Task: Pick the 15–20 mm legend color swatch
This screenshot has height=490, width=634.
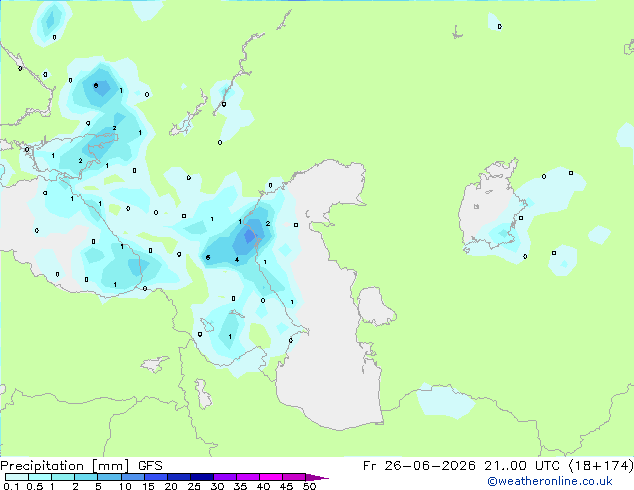Action: [x=156, y=477]
